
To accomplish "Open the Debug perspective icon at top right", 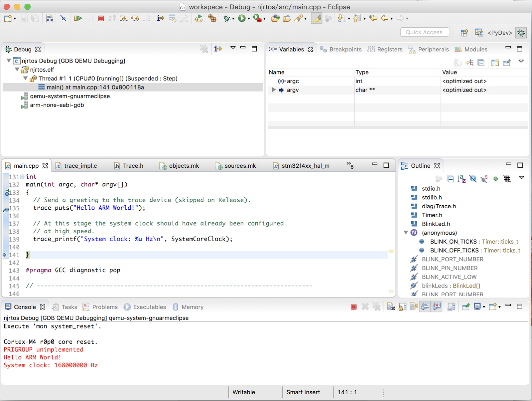I will [x=521, y=33].
